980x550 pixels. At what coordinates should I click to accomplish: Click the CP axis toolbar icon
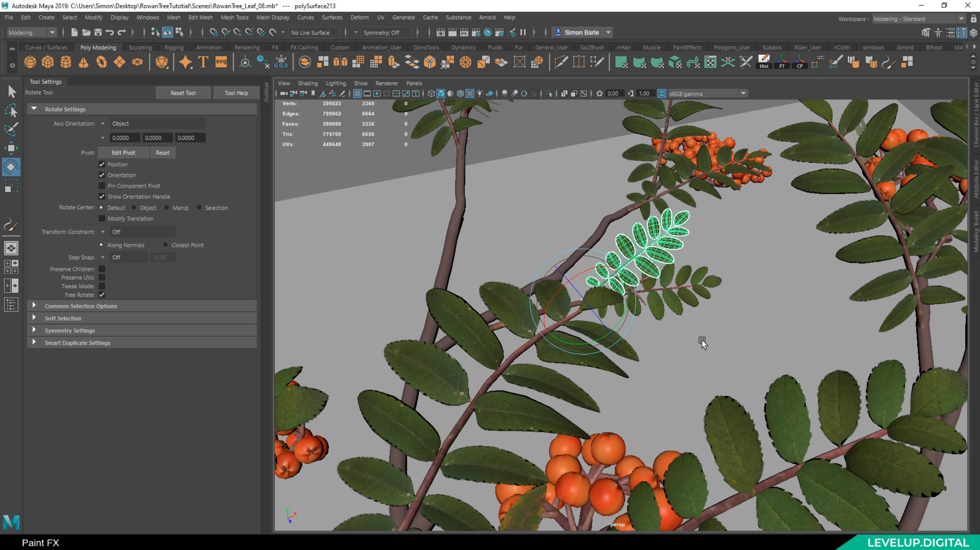click(799, 62)
